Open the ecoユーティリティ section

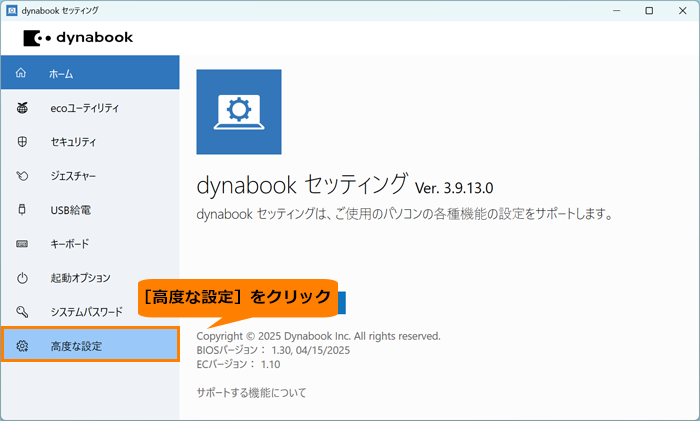click(90, 108)
